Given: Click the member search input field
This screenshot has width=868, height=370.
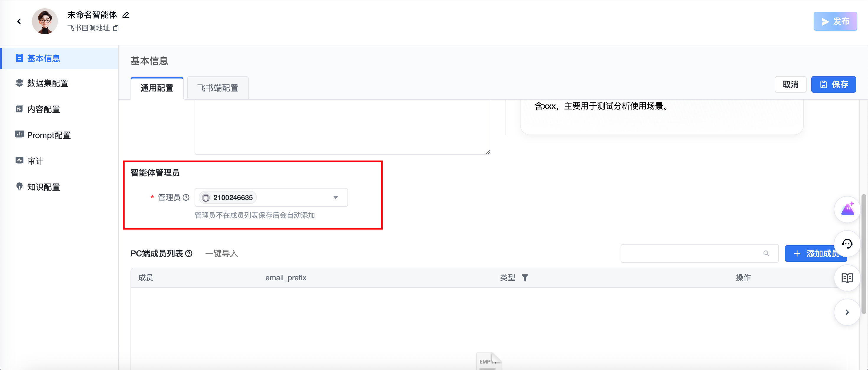Looking at the screenshot, I should 691,253.
